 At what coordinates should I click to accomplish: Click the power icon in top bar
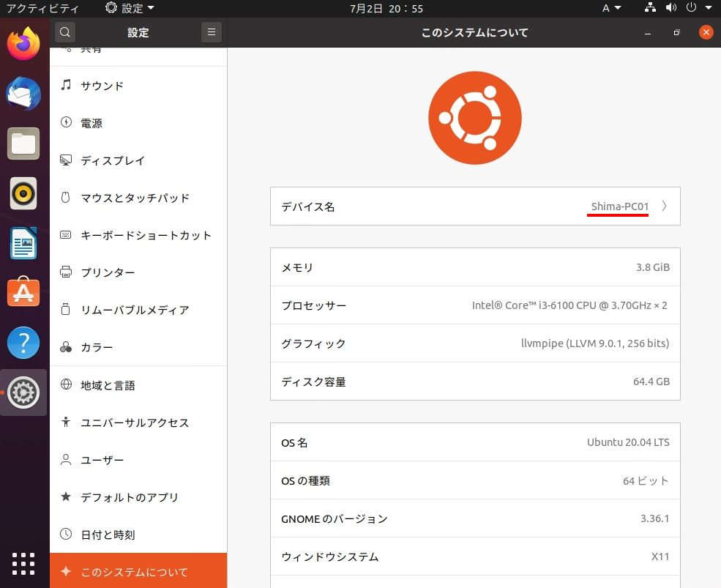[691, 7]
